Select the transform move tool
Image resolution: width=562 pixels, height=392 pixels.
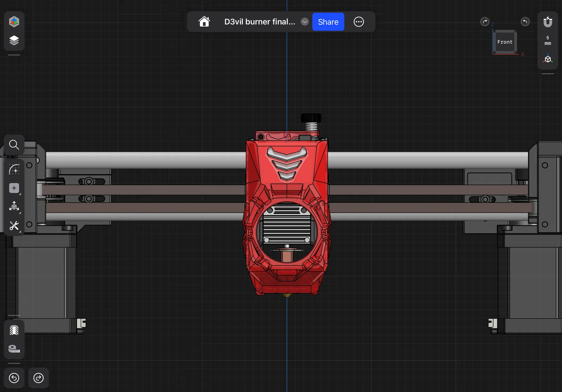pyautogui.click(x=14, y=206)
